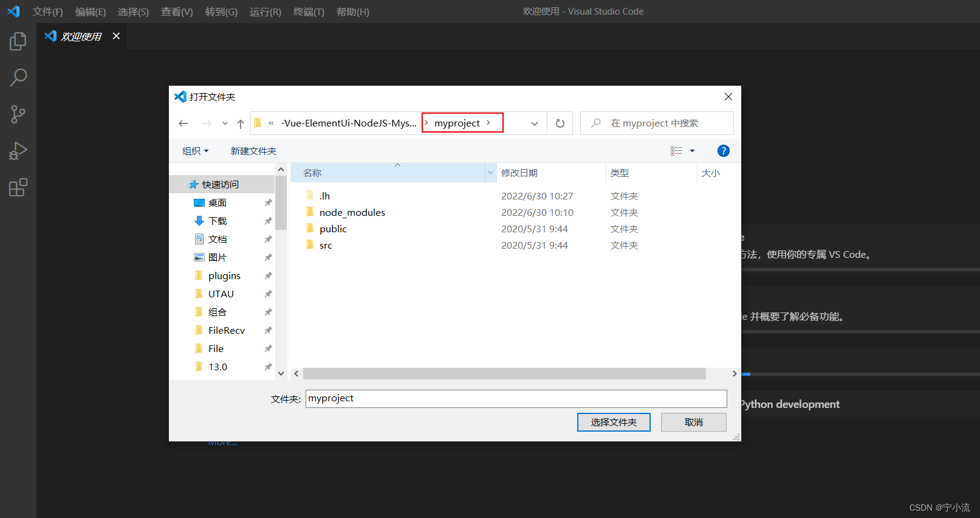Viewport: 980px width, 518px height.
Task: Click the back arrow in the dialog
Action: coord(183,123)
